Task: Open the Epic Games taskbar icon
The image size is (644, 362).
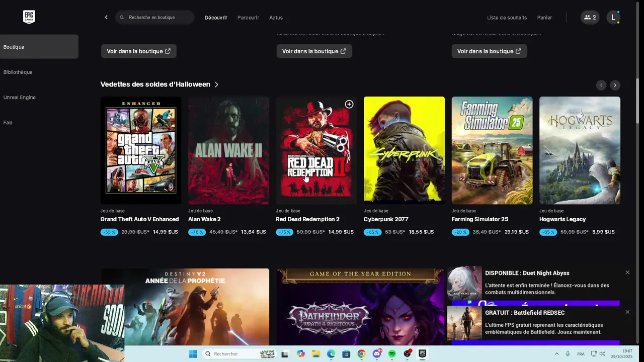Action: tap(422, 354)
